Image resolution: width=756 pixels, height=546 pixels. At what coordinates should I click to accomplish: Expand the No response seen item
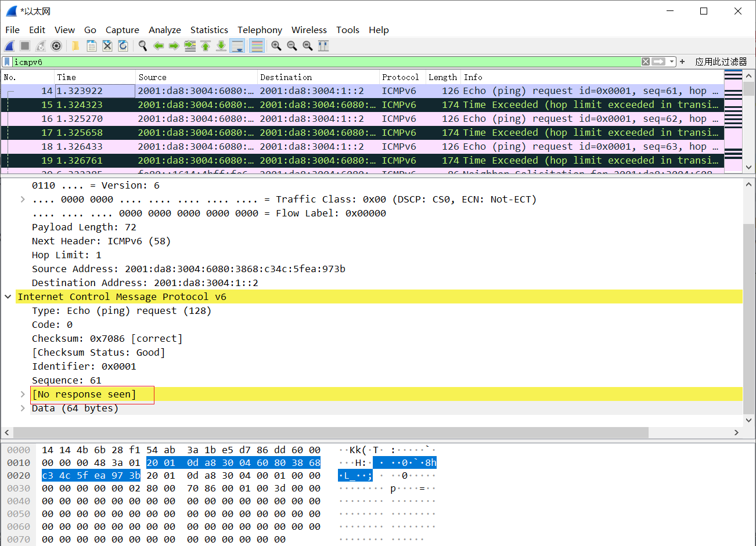23,394
